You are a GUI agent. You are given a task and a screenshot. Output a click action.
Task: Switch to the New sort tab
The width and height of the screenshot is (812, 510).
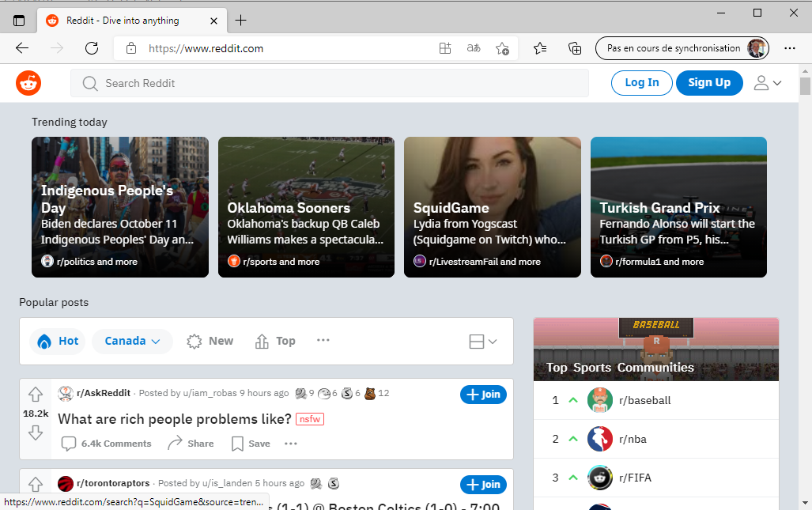pos(210,341)
